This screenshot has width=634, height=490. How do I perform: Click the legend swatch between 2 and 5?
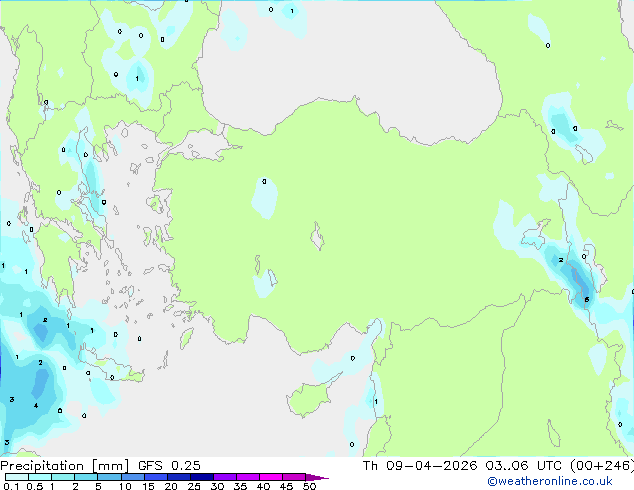click(x=86, y=477)
